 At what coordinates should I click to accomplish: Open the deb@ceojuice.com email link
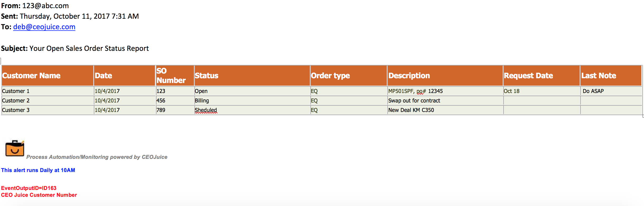[44, 27]
